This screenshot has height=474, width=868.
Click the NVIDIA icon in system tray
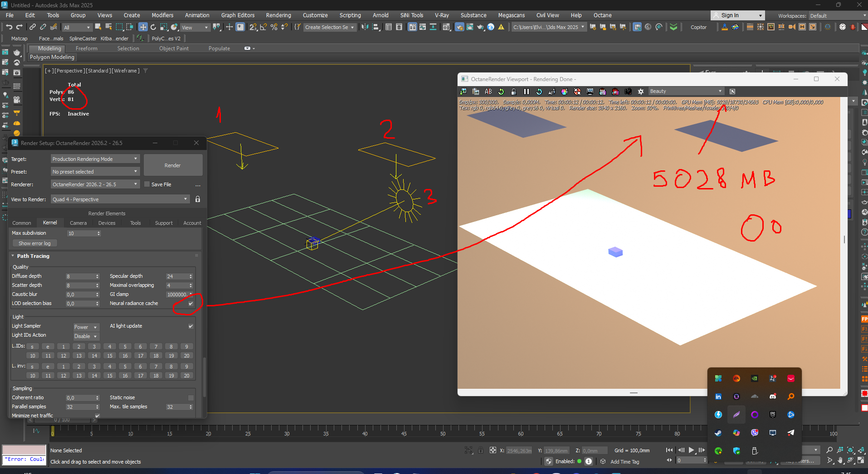pos(755,378)
